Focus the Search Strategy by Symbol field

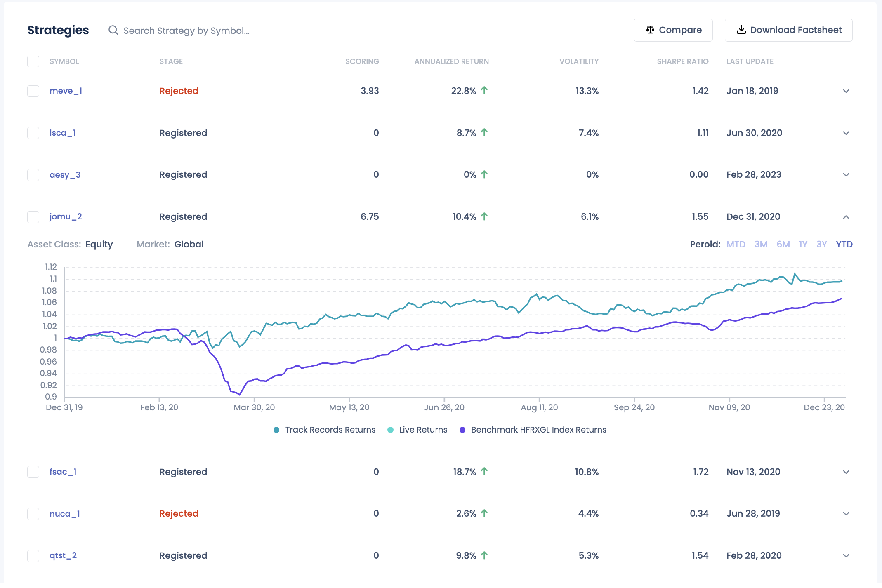186,31
